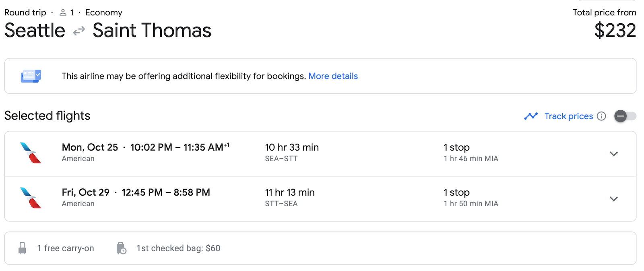This screenshot has height=271, width=644.
Task: Click American Airlines logo on Oct 29 flight
Action: 31,198
